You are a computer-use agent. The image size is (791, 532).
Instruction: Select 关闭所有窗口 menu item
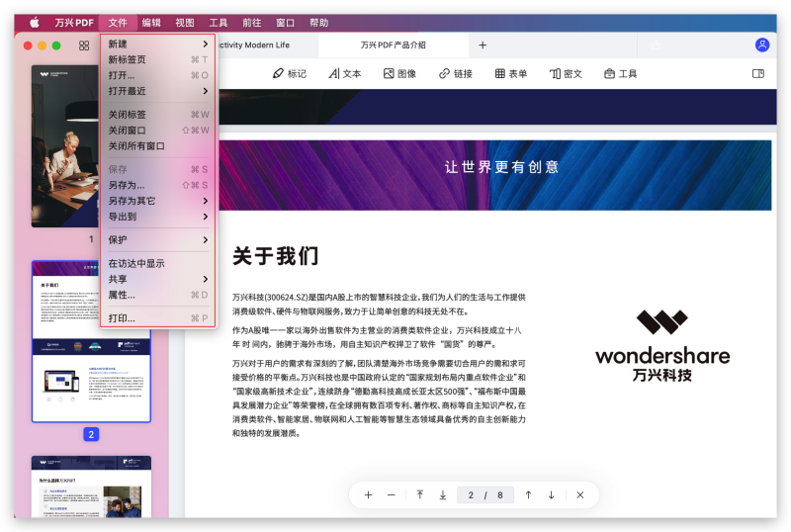tap(158, 146)
